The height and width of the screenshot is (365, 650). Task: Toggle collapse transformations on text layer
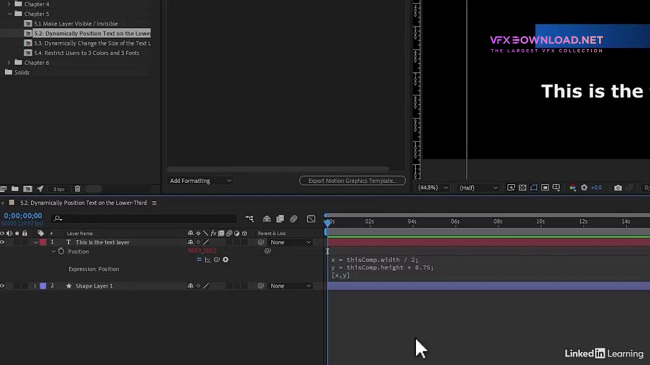pos(198,242)
